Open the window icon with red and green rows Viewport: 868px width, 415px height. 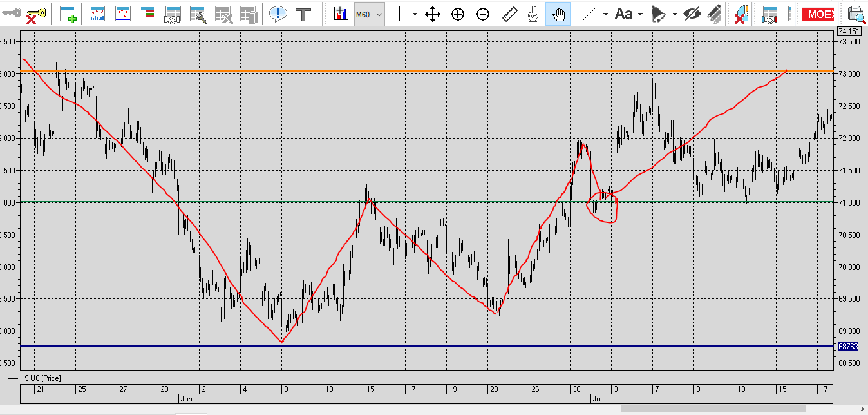[147, 14]
